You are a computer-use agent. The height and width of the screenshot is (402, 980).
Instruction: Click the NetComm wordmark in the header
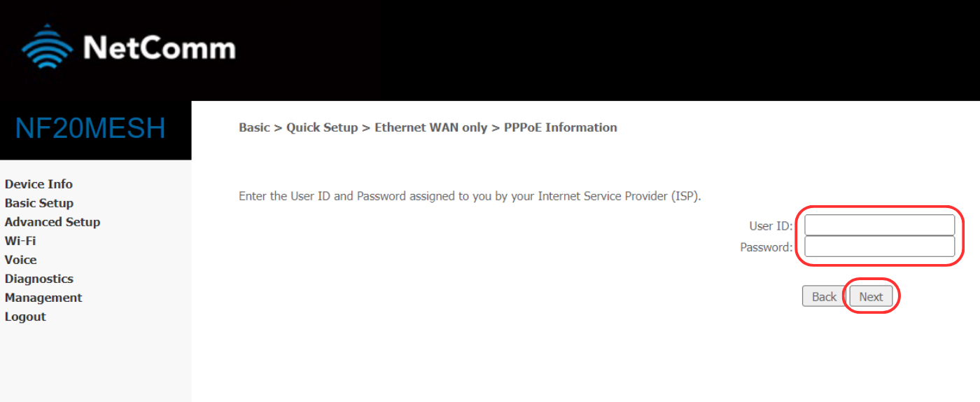(x=160, y=48)
